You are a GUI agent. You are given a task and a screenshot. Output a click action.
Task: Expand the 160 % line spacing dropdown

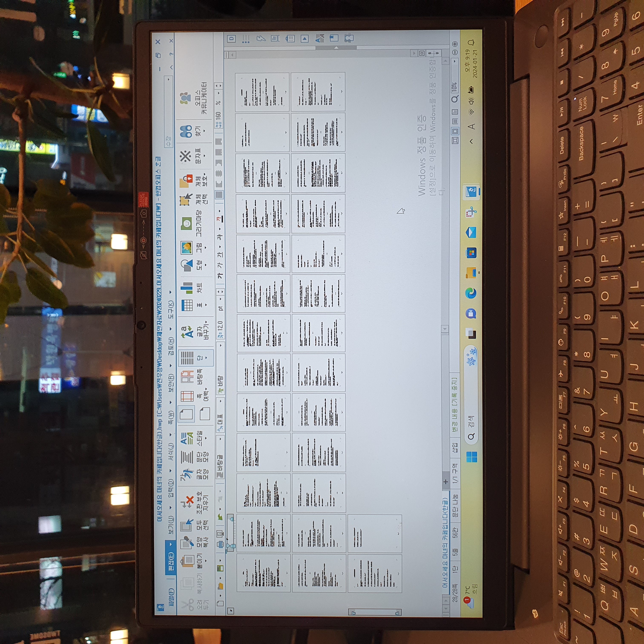pos(218,93)
